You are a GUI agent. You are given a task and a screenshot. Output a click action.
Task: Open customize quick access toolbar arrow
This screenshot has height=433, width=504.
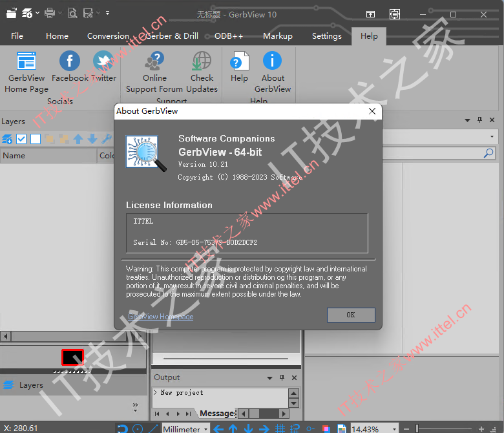[108, 13]
